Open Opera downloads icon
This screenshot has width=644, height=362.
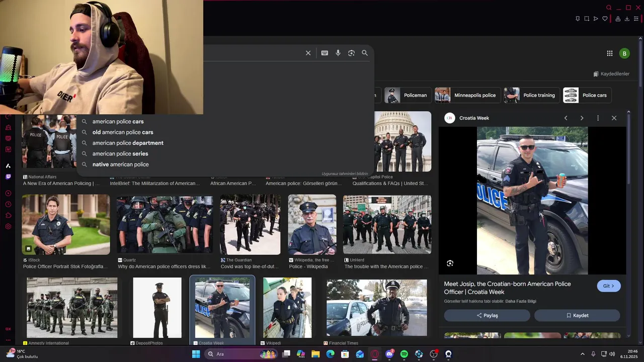(627, 19)
